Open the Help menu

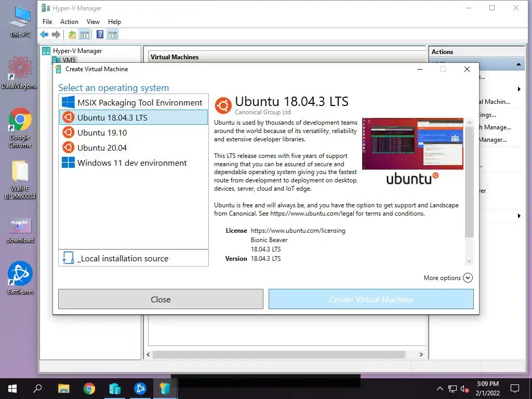click(x=114, y=22)
